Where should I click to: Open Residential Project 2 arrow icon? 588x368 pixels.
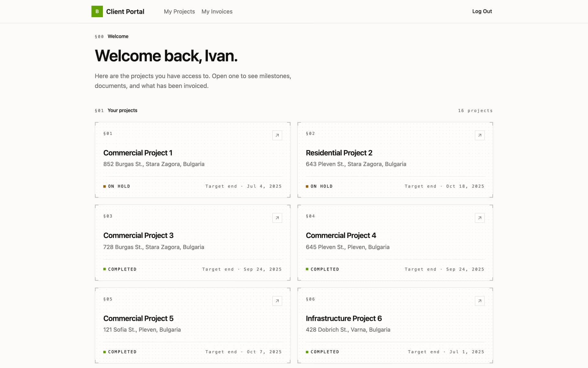[480, 135]
